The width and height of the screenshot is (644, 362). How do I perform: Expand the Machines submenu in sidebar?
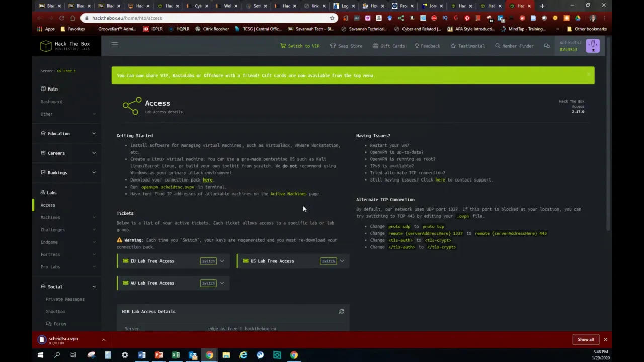click(x=67, y=217)
